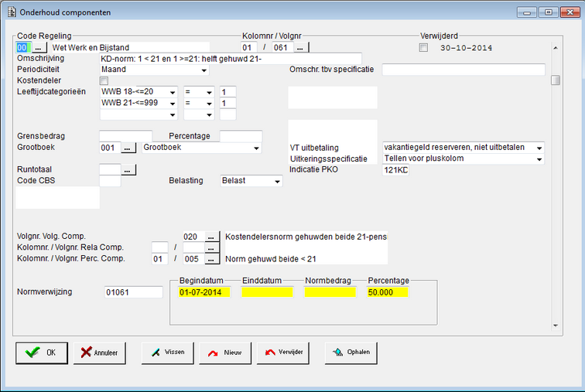
Task: Click the yellow Normbedrag field
Action: [x=330, y=292]
